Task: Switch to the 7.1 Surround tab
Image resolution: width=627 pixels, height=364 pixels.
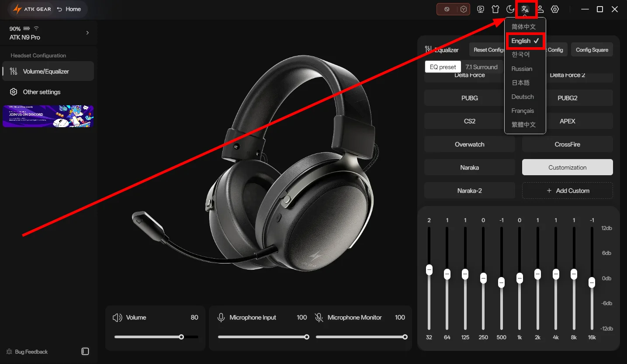Action: [482, 67]
